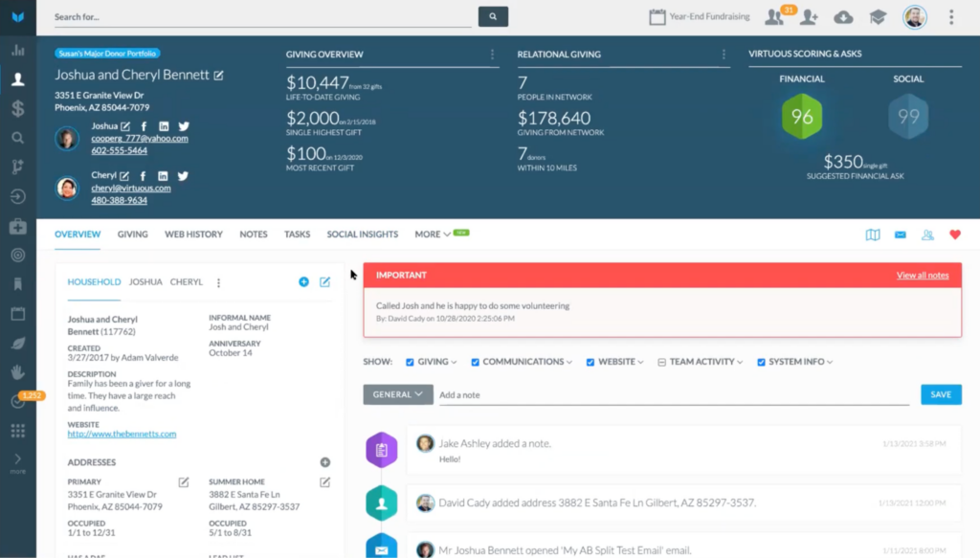The height and width of the screenshot is (558, 980).
Task: Click the Add a note field
Action: pyautogui.click(x=674, y=395)
